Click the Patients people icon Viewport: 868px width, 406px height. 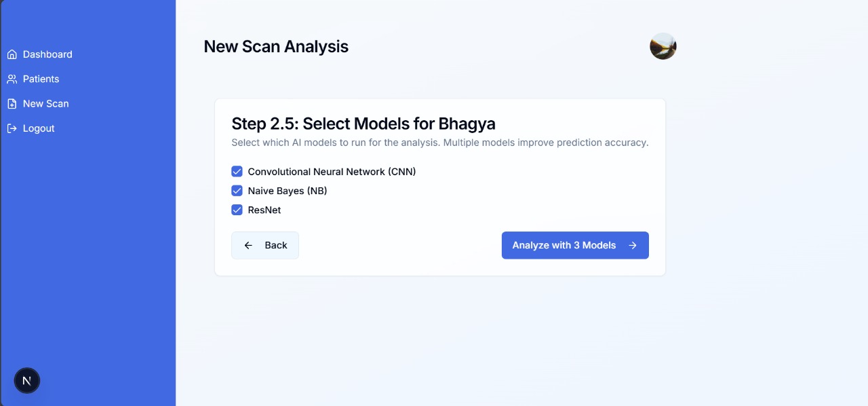(12, 79)
